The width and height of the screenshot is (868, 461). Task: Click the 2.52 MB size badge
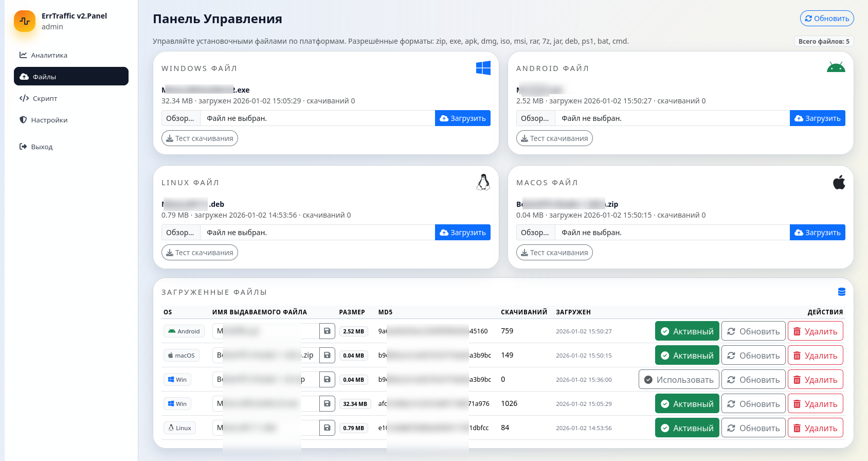pyautogui.click(x=353, y=331)
